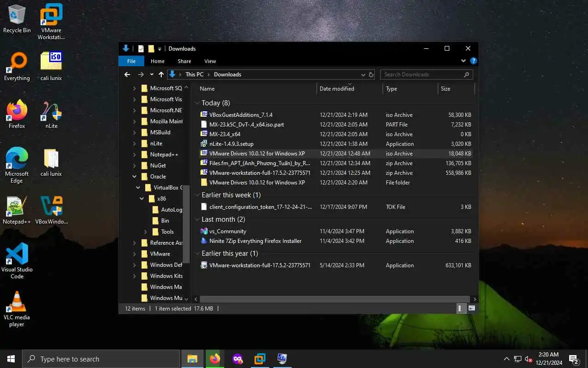Open File Explorer help icon
This screenshot has height=368, width=588.
tap(474, 61)
